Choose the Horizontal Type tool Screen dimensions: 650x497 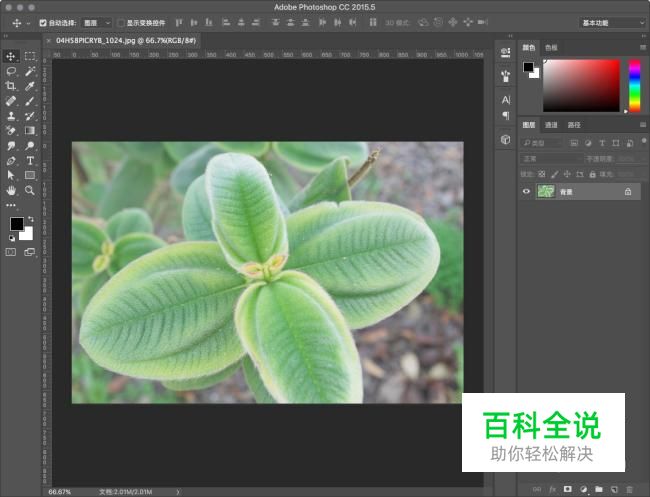click(x=30, y=160)
